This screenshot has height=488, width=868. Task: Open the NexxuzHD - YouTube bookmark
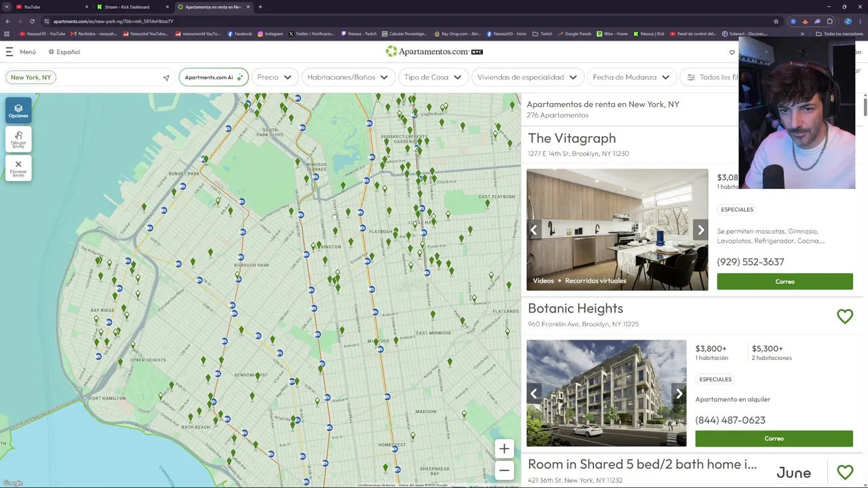43,34
